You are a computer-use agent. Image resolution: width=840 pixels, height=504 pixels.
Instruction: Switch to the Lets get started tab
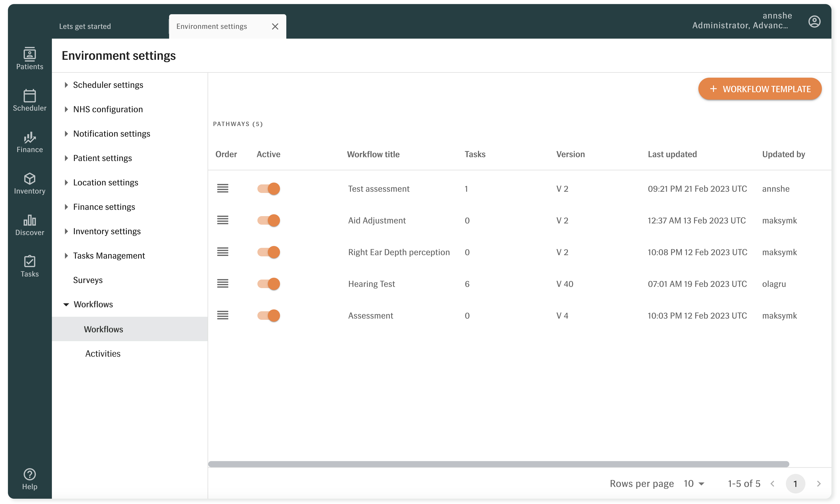[x=85, y=26]
